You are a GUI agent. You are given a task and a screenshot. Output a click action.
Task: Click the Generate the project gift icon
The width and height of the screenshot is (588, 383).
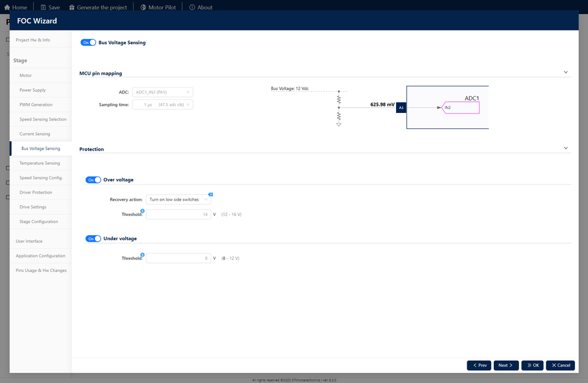click(72, 8)
